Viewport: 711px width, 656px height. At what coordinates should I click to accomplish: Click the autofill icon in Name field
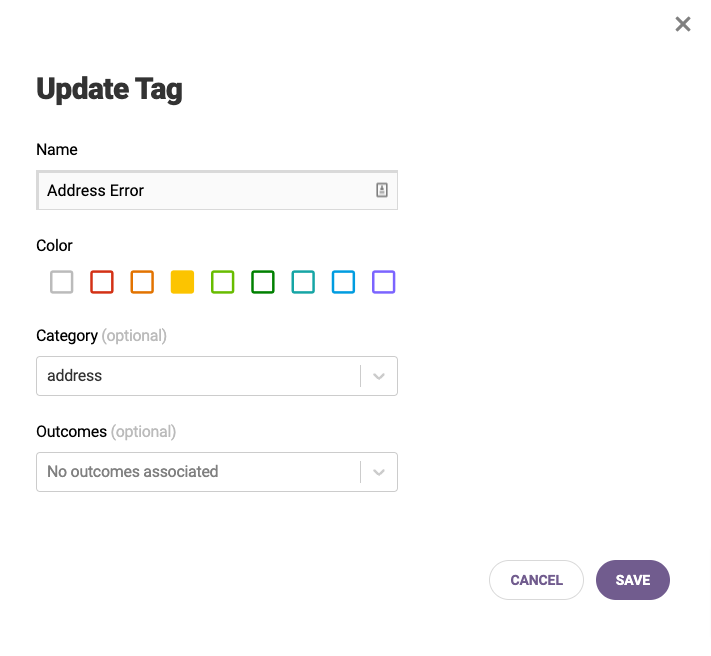tap(382, 190)
